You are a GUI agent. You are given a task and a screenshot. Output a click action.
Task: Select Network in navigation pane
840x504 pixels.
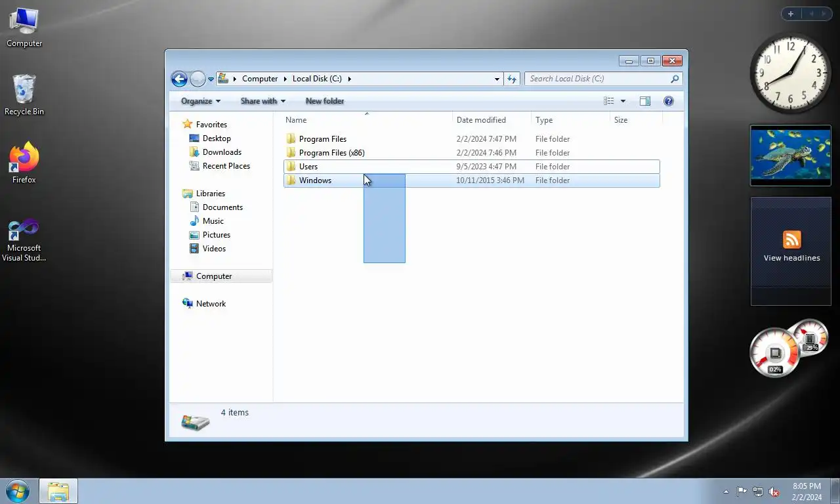click(x=211, y=304)
